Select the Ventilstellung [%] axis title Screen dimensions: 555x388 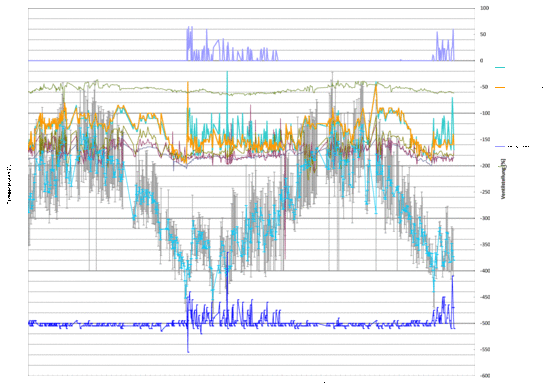[x=503, y=178]
